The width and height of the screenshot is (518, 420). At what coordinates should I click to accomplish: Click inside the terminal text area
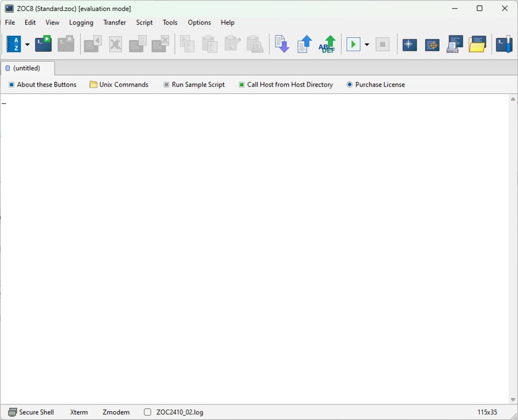[255, 248]
